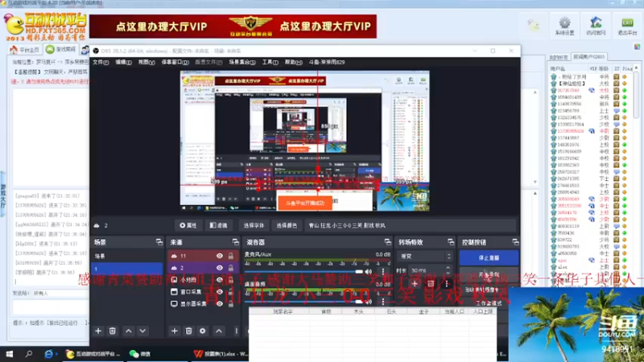Click the 玩家名字 column header in spreadsheet
Viewport: 644px width, 362px height.
[283, 312]
